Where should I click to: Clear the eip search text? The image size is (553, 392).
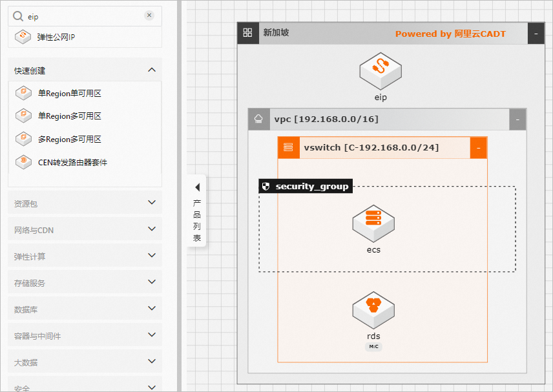click(x=149, y=15)
